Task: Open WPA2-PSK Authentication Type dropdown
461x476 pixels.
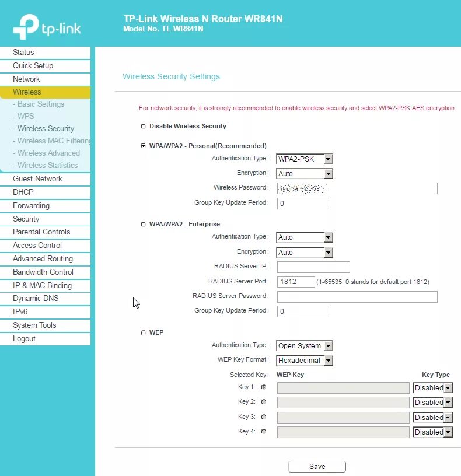Action: [305, 159]
